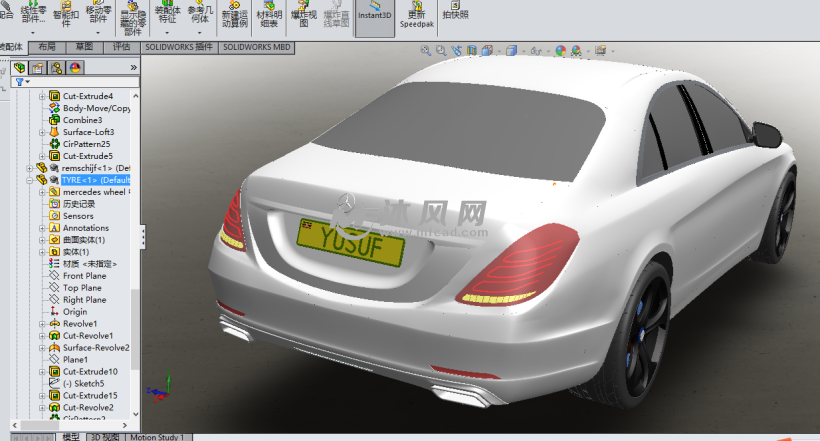Screen dimensions: 820x441
Task: Open the Hide/Show Items glasses icon
Action: (x=536, y=51)
